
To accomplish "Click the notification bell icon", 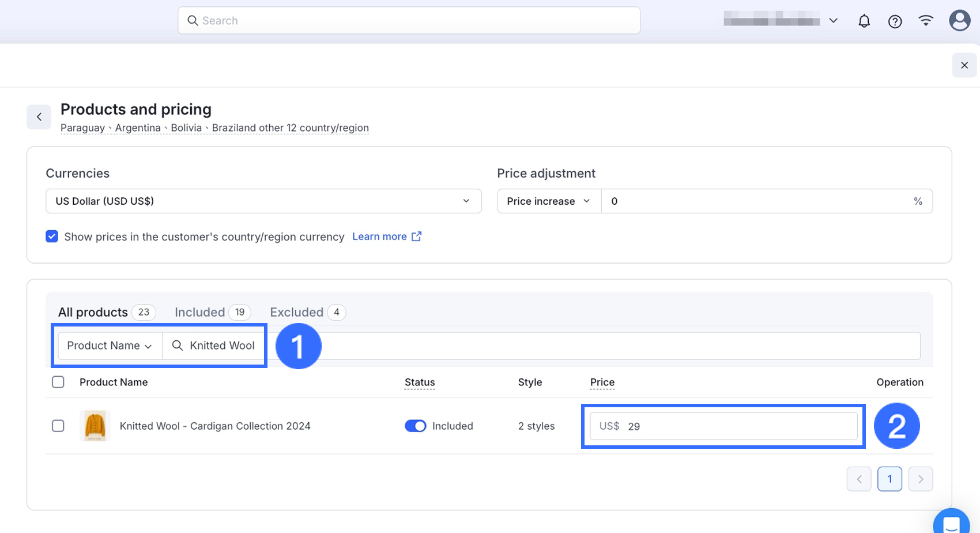I will click(x=864, y=21).
